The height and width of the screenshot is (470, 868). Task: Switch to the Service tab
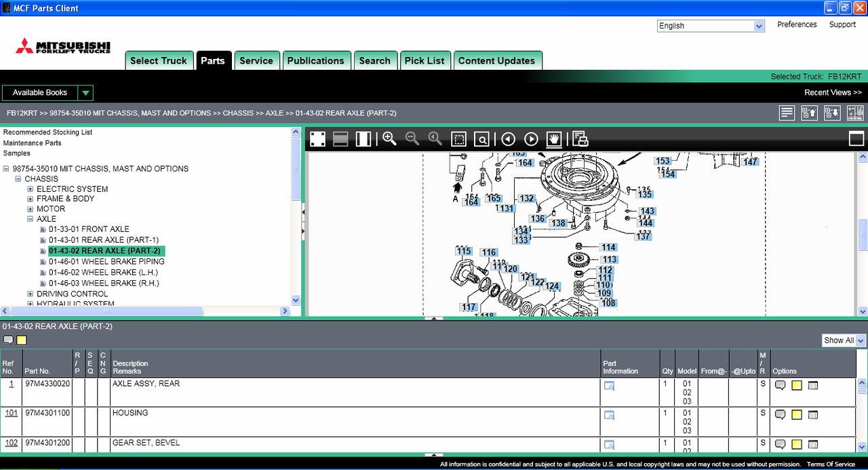256,60
